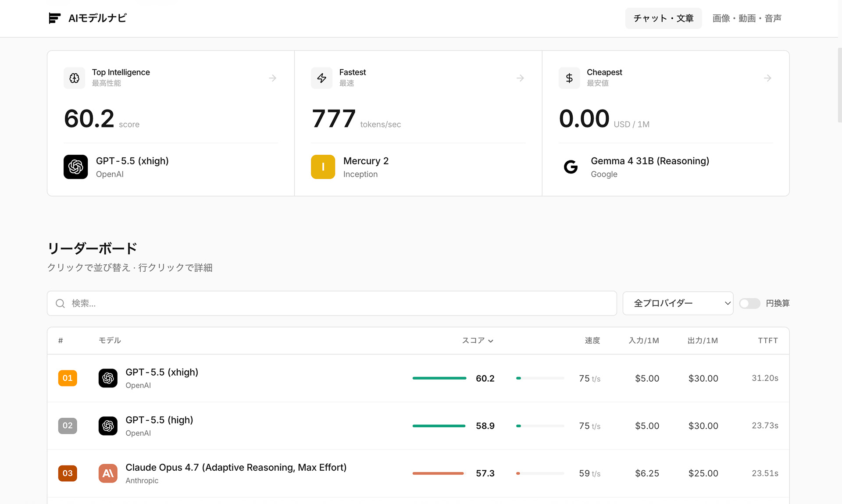Sort by 入力/1M column header
The width and height of the screenshot is (842, 504).
tap(644, 341)
